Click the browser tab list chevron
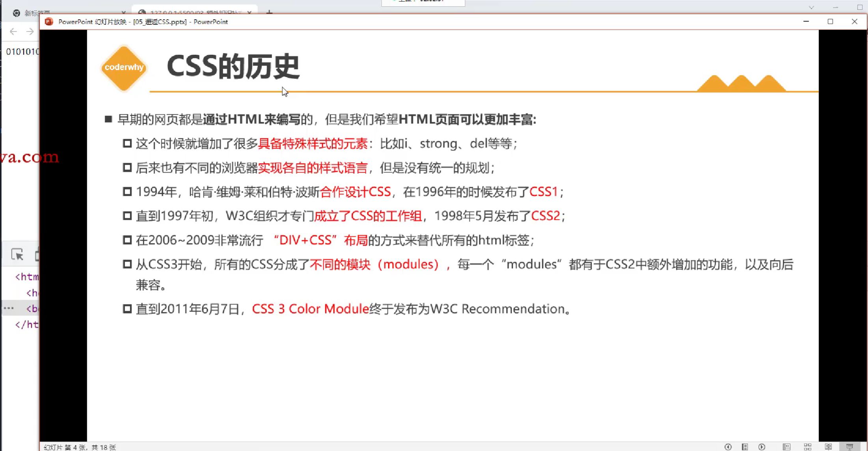The image size is (868, 451). (x=811, y=7)
